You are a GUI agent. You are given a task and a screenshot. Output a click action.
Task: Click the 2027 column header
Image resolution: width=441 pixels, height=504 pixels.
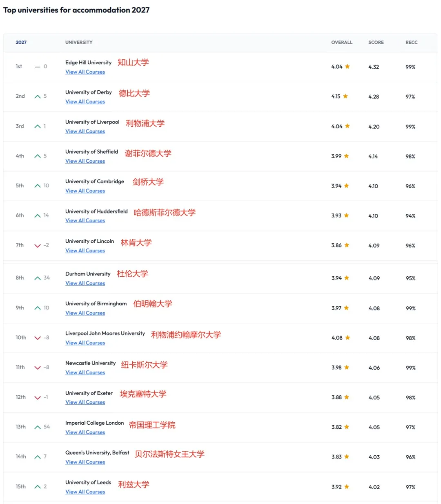21,43
